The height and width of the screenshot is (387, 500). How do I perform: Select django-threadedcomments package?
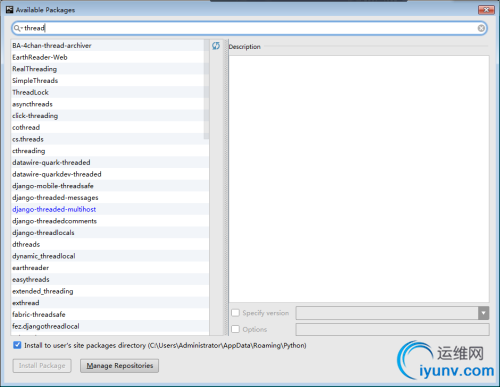pyautogui.click(x=110, y=221)
